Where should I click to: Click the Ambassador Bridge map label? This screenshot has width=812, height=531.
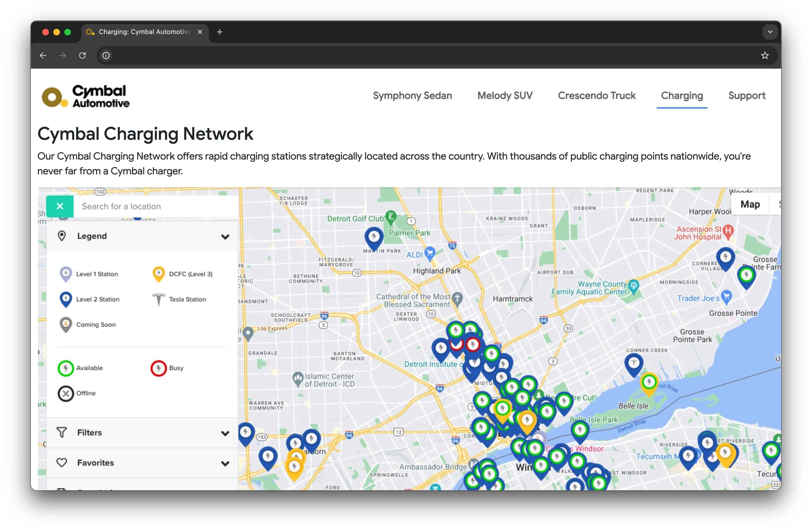[433, 467]
